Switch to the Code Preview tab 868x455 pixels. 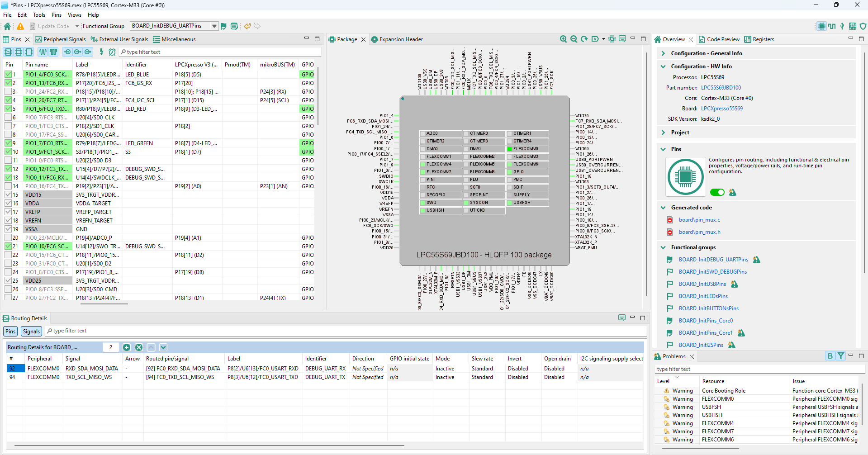[x=719, y=39]
